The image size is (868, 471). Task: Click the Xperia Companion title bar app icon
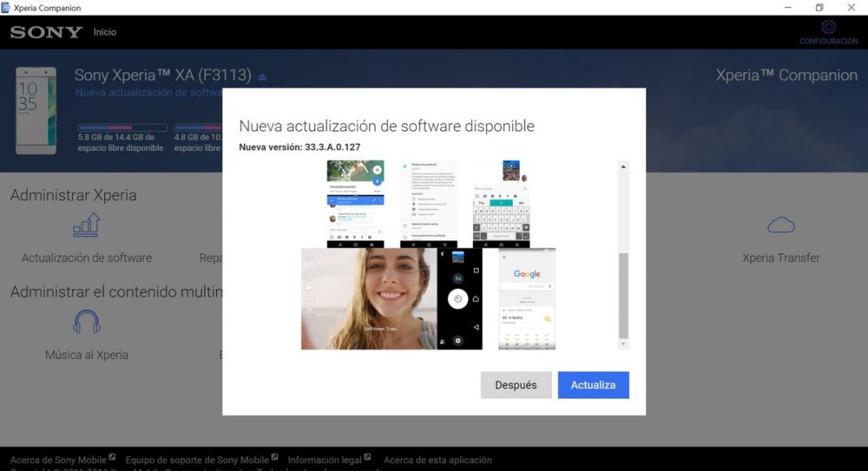(x=6, y=8)
